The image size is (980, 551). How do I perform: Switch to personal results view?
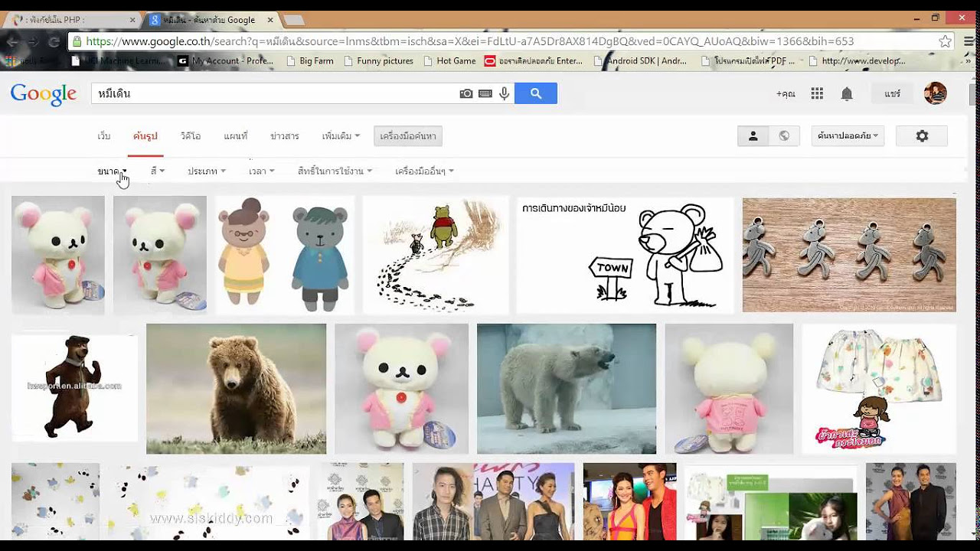[x=753, y=136]
